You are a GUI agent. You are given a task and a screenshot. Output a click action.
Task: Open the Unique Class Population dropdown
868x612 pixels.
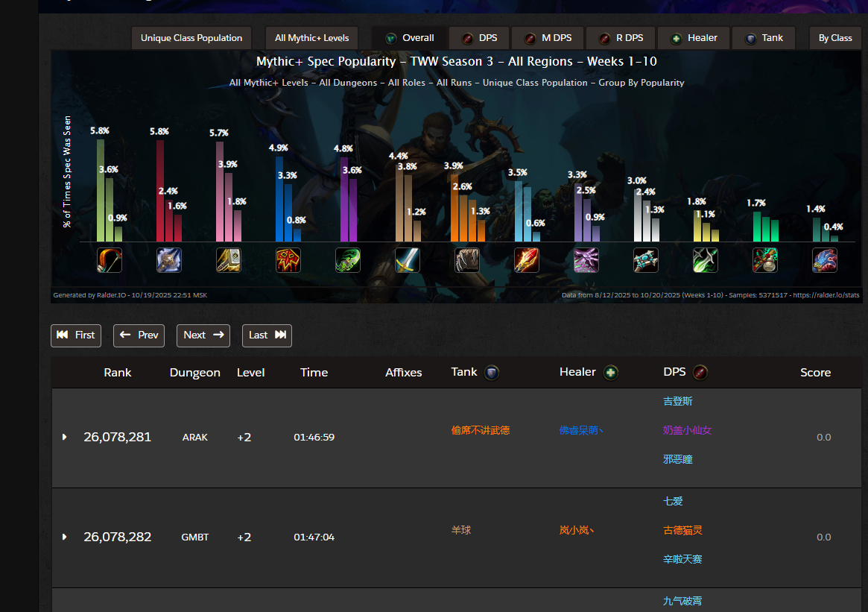pos(191,38)
